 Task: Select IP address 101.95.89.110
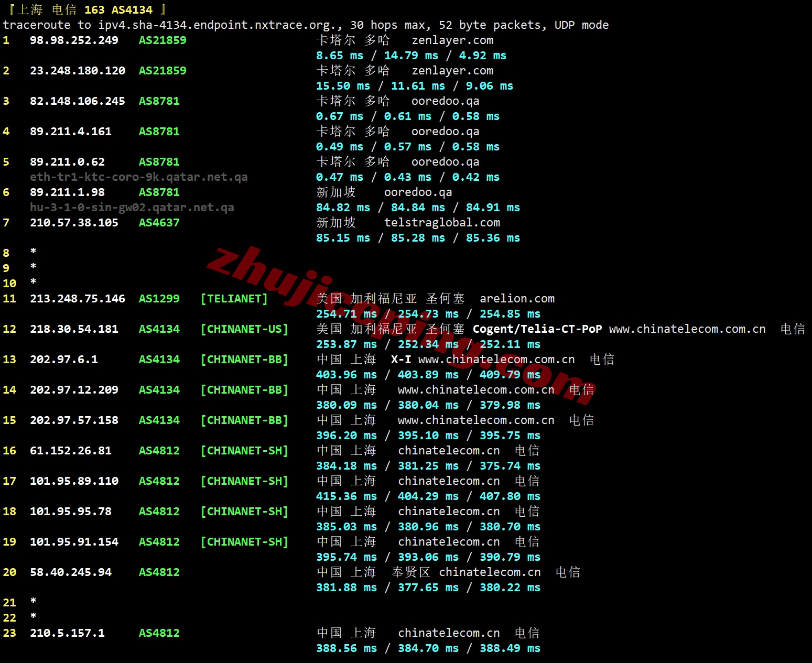point(74,481)
